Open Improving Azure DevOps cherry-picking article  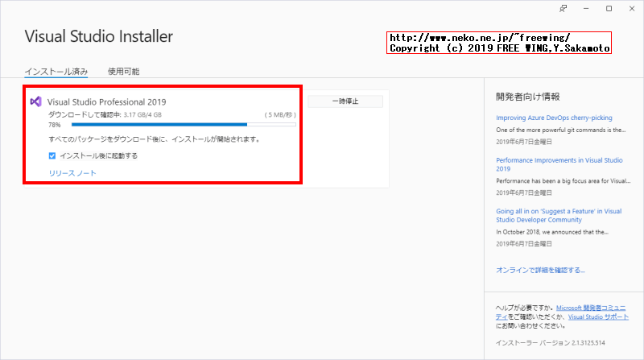coord(554,118)
